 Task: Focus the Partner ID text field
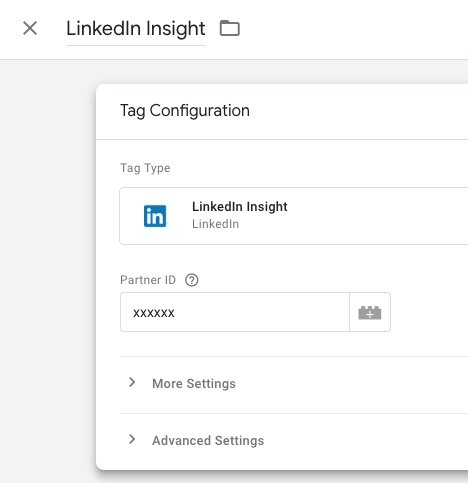(235, 312)
